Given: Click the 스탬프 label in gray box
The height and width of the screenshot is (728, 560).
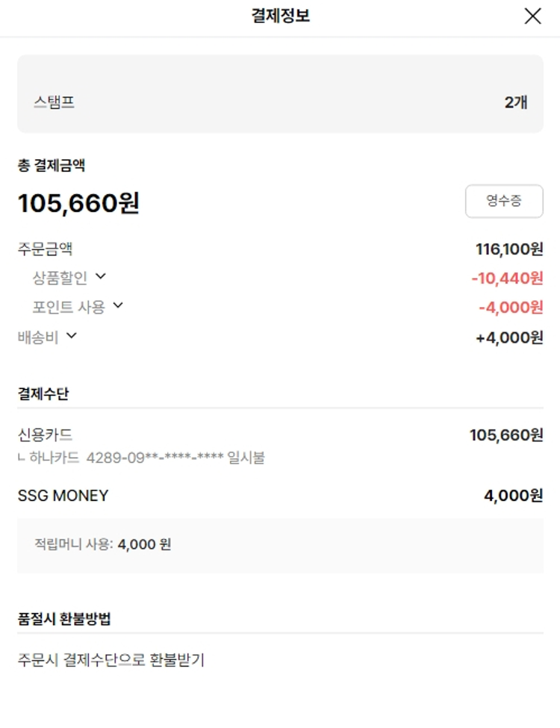Looking at the screenshot, I should [54, 102].
